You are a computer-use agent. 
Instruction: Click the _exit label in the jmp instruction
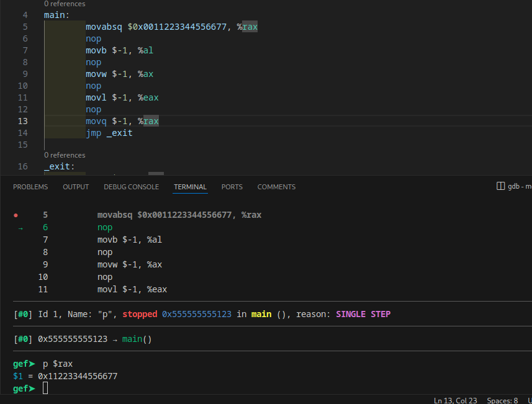(119, 133)
